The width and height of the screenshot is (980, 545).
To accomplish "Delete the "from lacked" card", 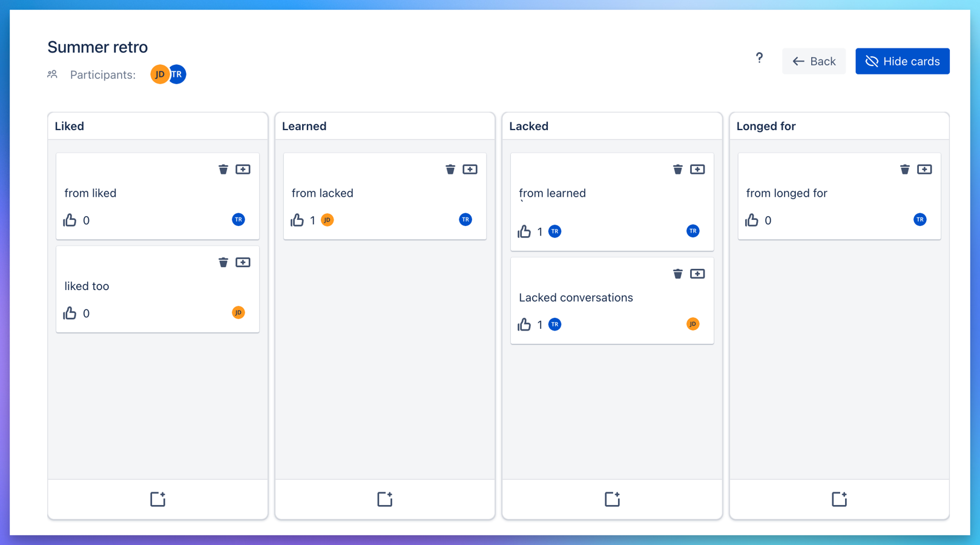I will point(450,170).
